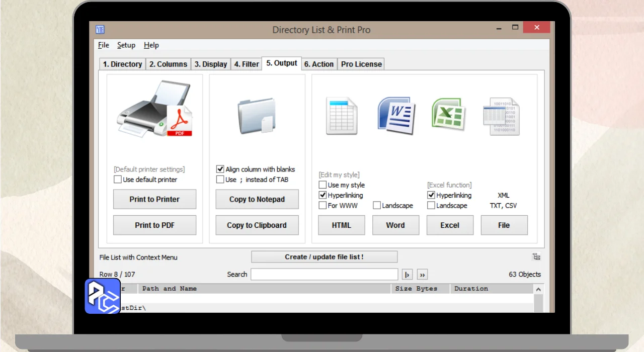The height and width of the screenshot is (352, 644).
Task: Switch to the 4. Filter tab
Action: pyautogui.click(x=247, y=64)
